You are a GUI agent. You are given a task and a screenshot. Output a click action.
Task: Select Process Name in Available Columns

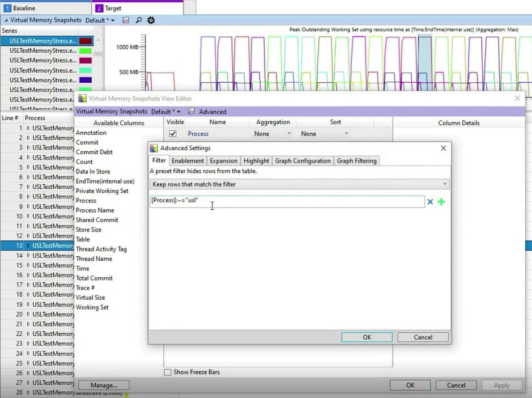(x=95, y=210)
